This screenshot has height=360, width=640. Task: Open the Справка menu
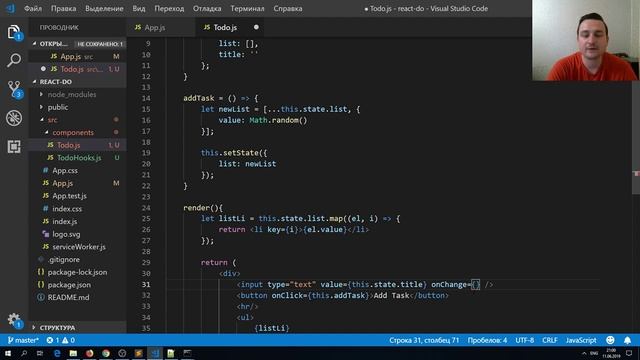click(288, 9)
